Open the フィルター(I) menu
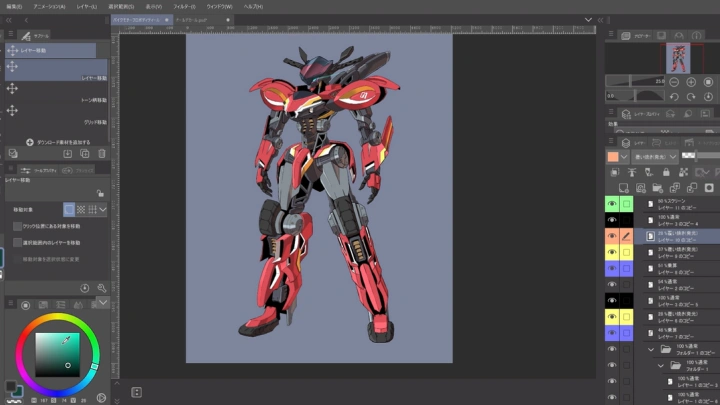 click(x=184, y=6)
